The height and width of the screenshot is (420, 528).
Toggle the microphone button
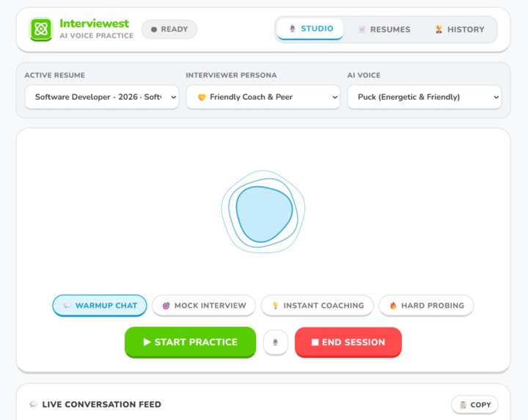[276, 342]
